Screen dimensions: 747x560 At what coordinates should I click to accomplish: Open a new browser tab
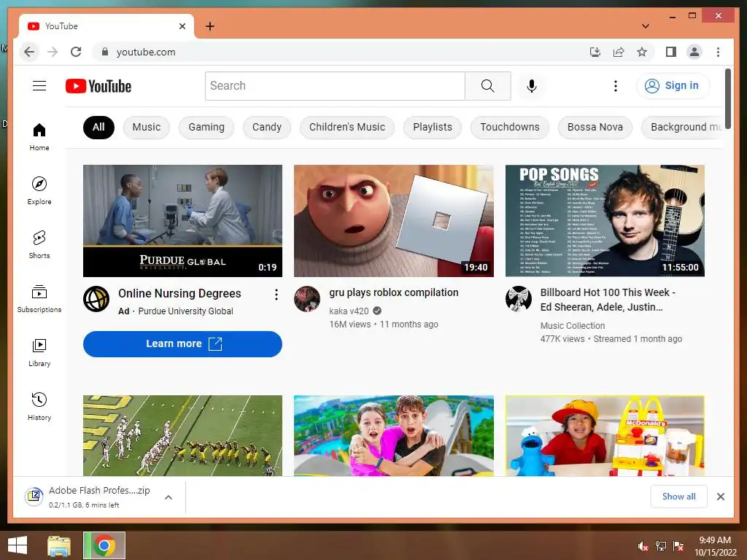(x=210, y=26)
